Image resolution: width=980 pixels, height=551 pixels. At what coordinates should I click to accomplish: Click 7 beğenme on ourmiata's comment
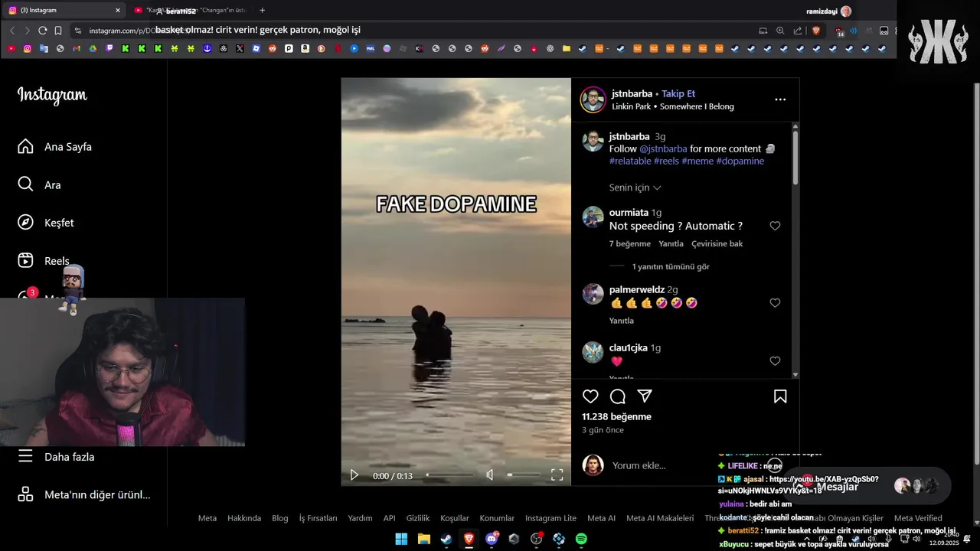629,244
